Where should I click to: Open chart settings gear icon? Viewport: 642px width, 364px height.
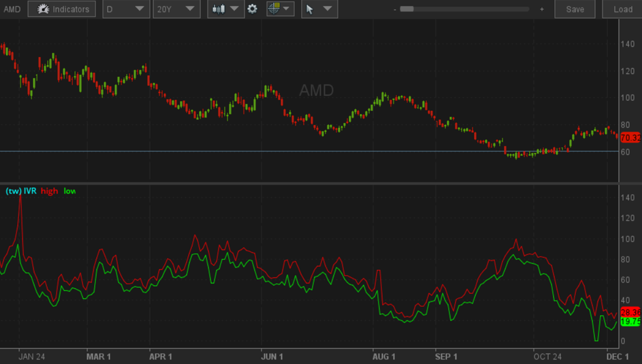tap(253, 9)
